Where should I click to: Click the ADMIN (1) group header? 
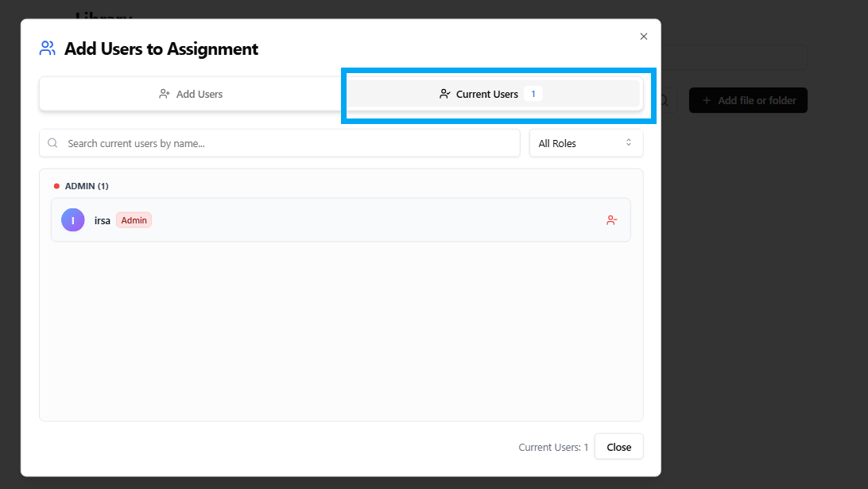(x=87, y=186)
